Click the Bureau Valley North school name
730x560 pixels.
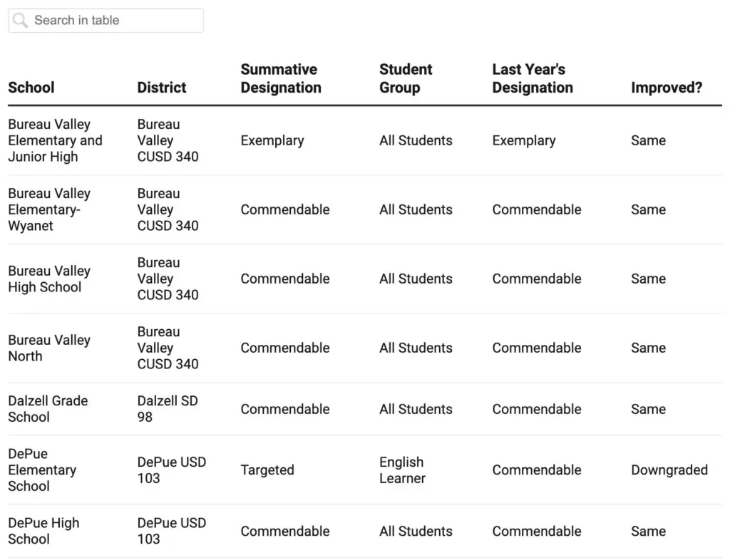(49, 348)
